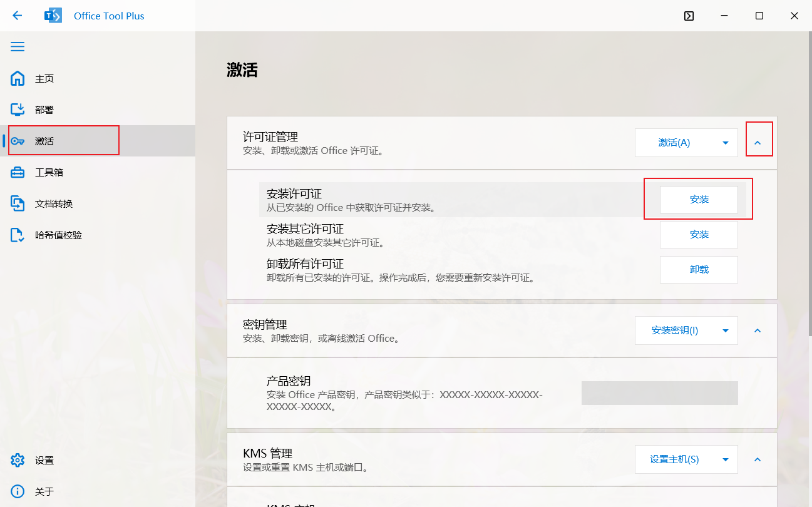
Task: Open dropdown arrow beside 设置主机(S)
Action: click(x=726, y=459)
